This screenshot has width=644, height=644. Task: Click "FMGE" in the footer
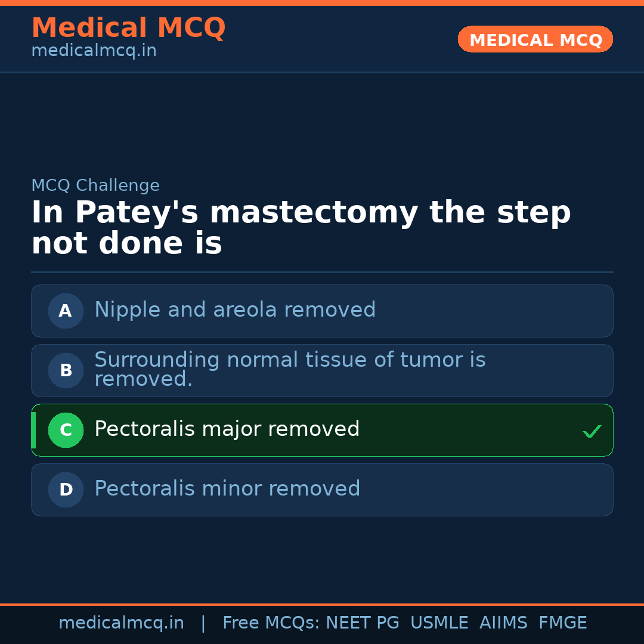[x=562, y=623]
